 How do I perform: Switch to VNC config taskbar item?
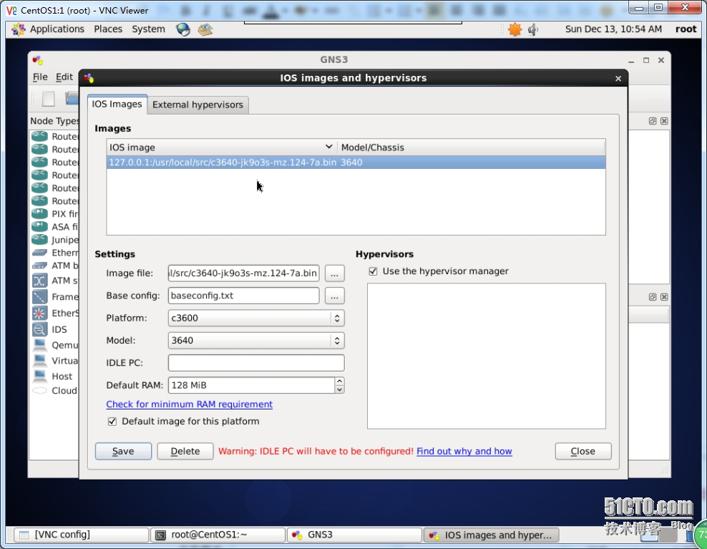pos(81,535)
